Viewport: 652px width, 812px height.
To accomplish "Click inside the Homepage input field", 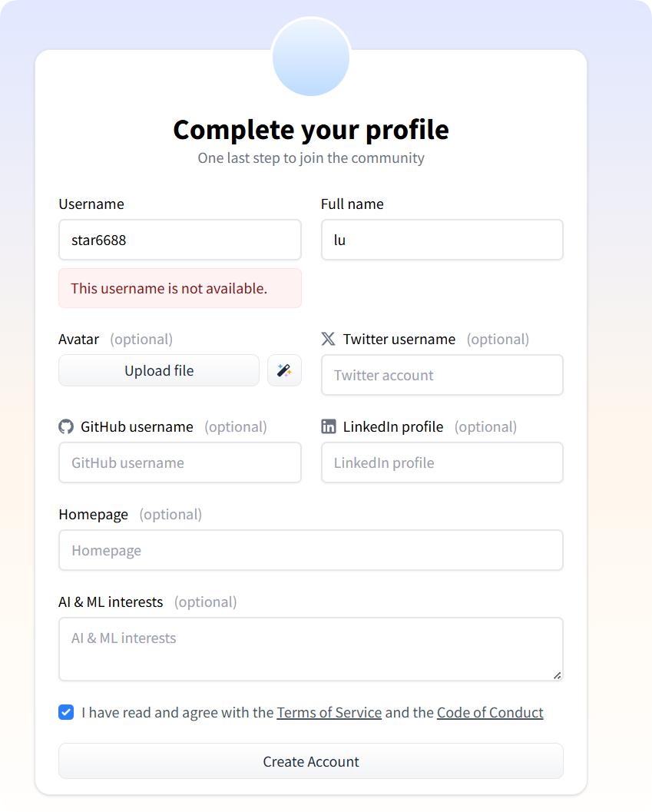I will pos(311,550).
